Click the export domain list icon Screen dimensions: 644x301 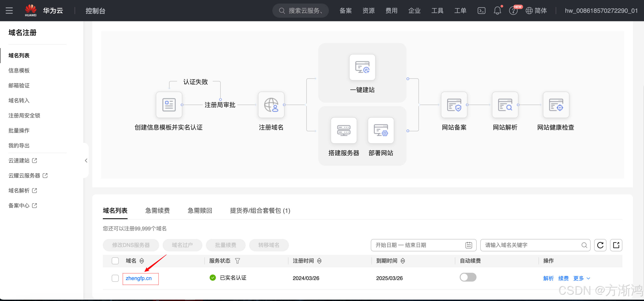tap(616, 245)
